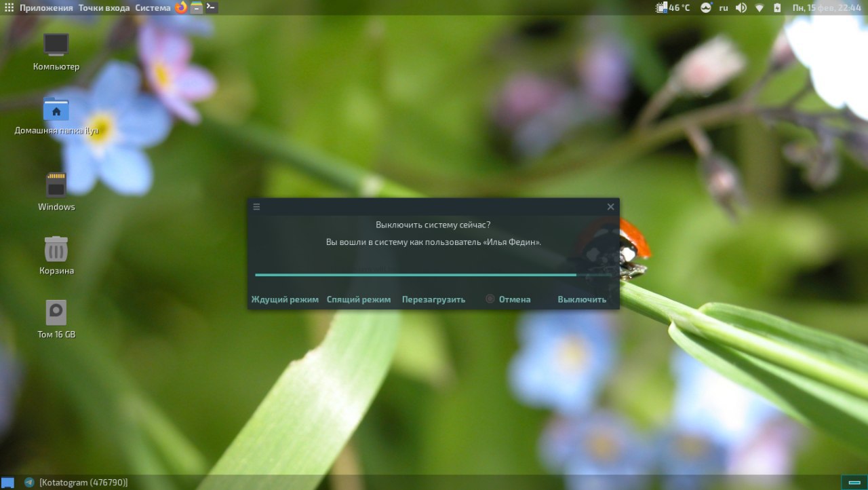The width and height of the screenshot is (868, 490).
Task: Click the Перезагрузить button
Action: tap(433, 299)
